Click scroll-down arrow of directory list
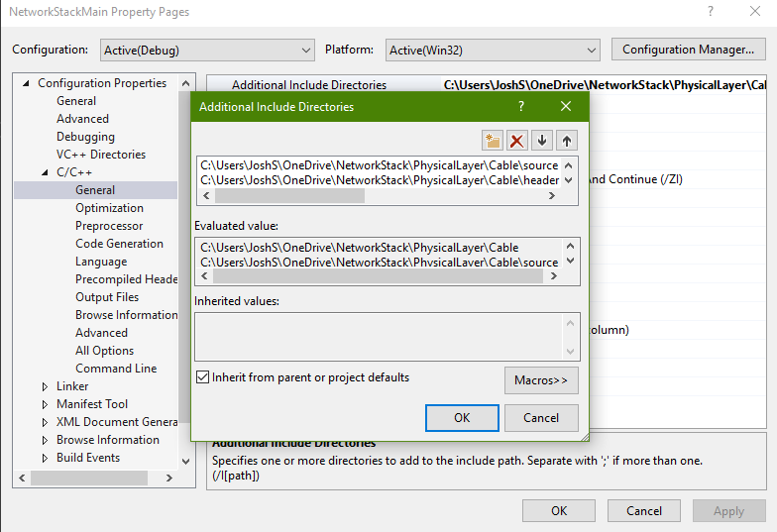 [x=569, y=180]
